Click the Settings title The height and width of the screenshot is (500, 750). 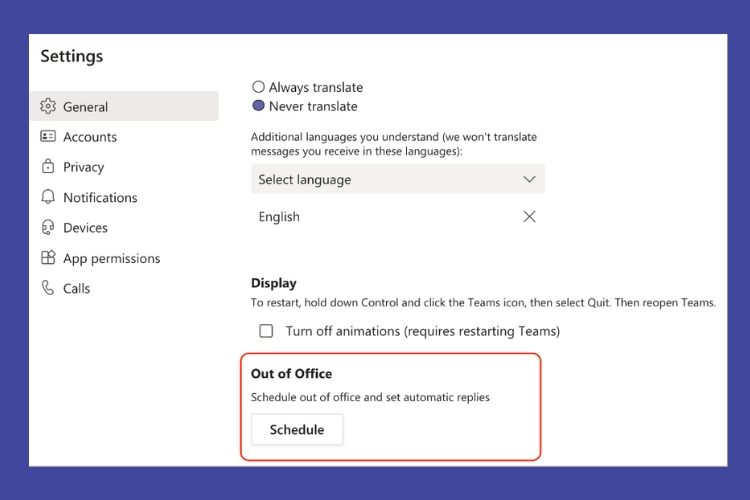point(72,56)
